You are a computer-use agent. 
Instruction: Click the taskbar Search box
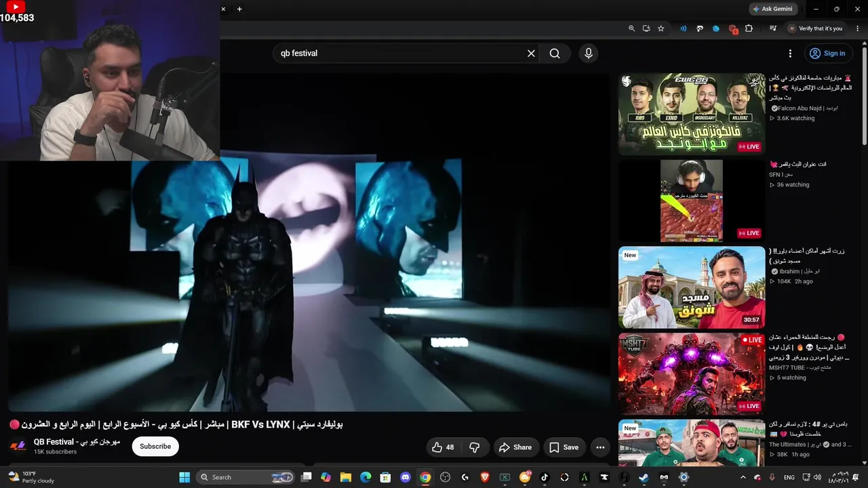245,477
